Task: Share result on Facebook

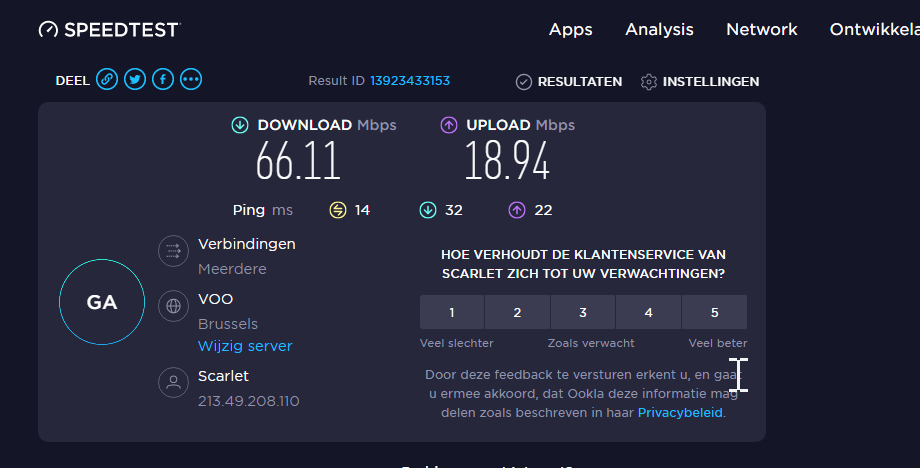Action: 163,80
